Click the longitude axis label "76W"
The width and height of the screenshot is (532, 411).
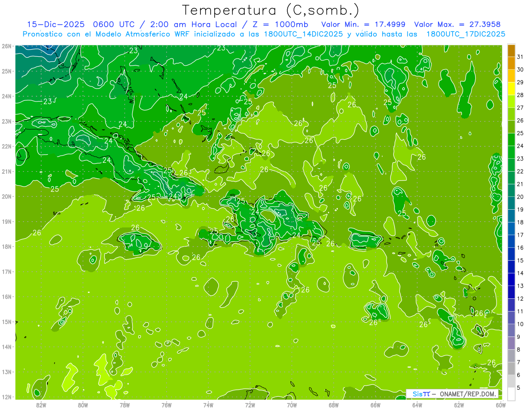[x=166, y=405]
